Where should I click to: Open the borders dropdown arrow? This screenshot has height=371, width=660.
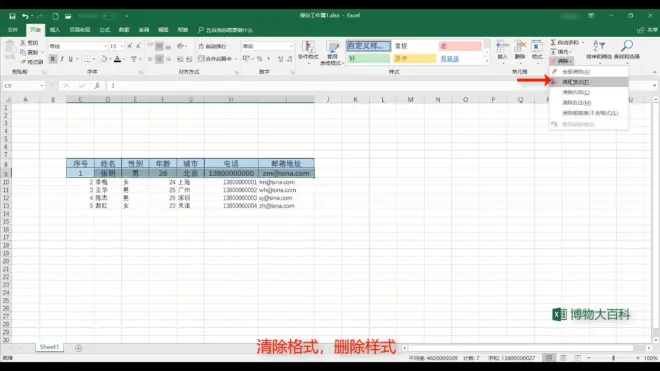click(93, 59)
